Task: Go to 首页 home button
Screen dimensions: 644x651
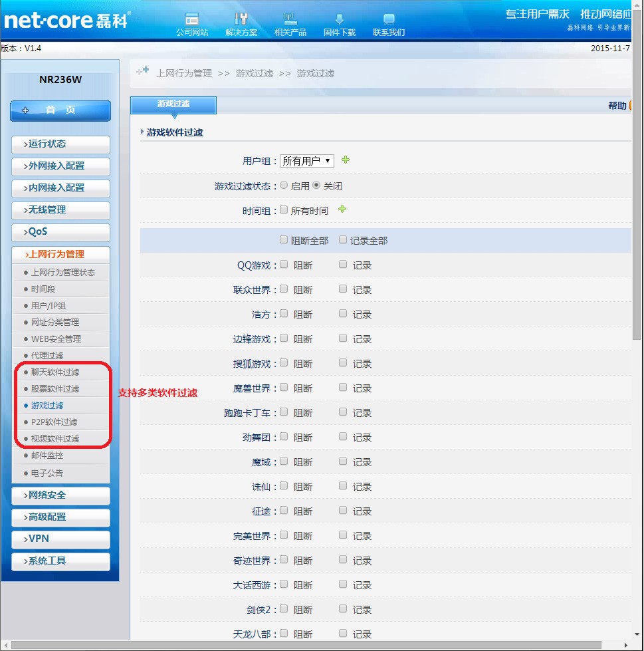Action: pyautogui.click(x=60, y=110)
